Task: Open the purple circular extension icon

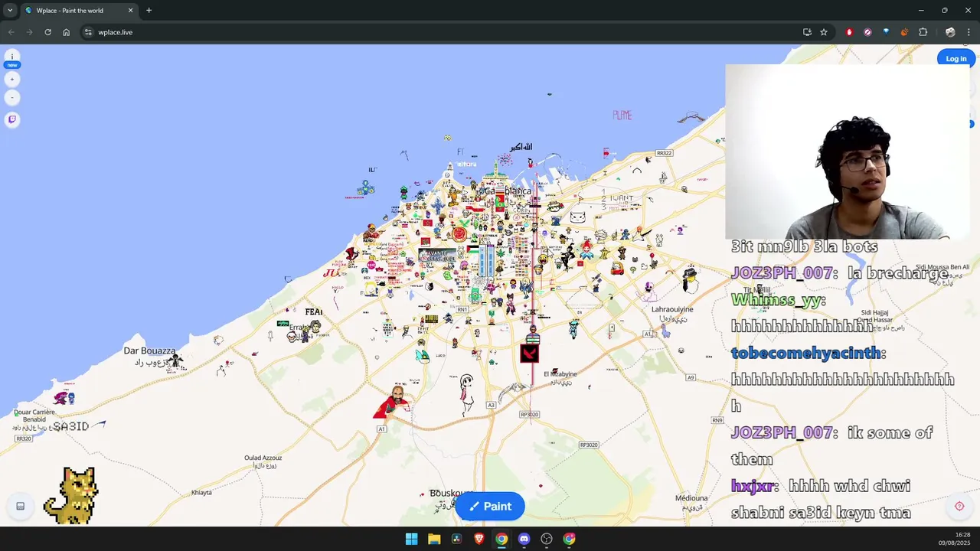Action: (x=867, y=32)
